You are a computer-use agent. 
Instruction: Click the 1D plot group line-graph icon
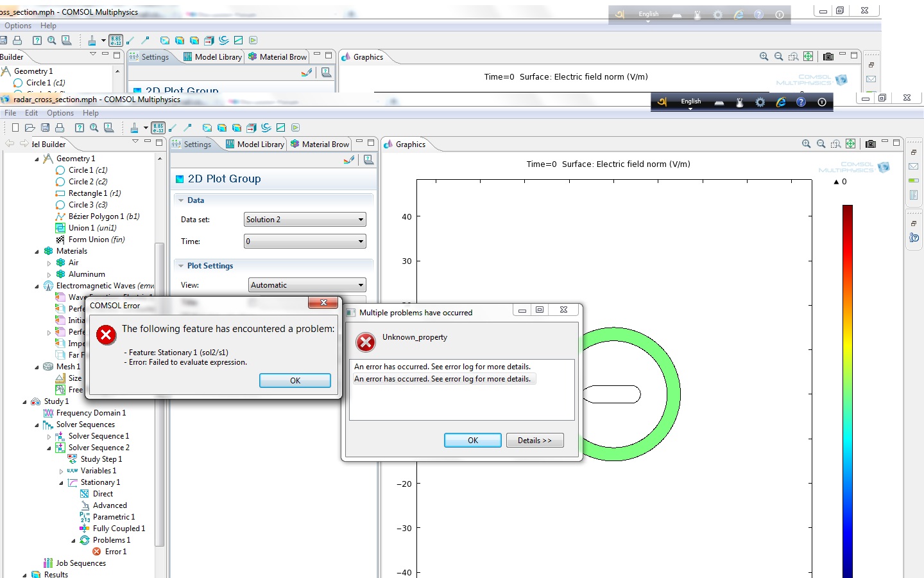pyautogui.click(x=281, y=128)
